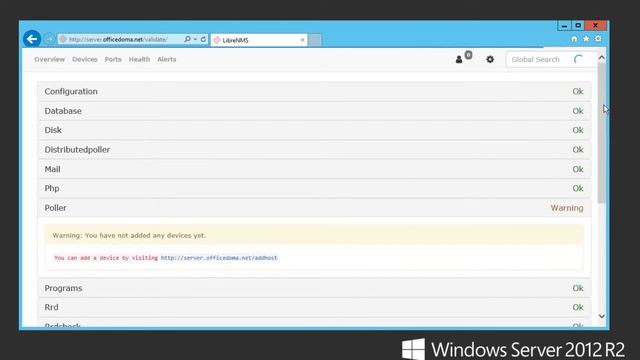Maximize the browser window
The image size is (640, 360).
pyautogui.click(x=578, y=26)
